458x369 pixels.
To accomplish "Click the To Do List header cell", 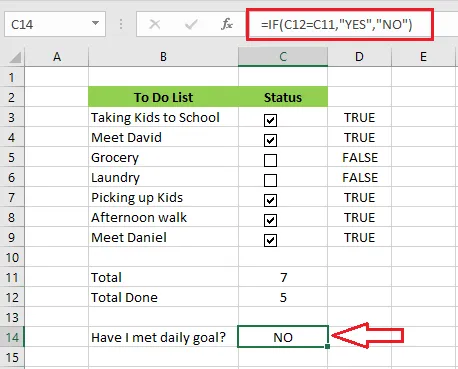I will pyautogui.click(x=163, y=97).
